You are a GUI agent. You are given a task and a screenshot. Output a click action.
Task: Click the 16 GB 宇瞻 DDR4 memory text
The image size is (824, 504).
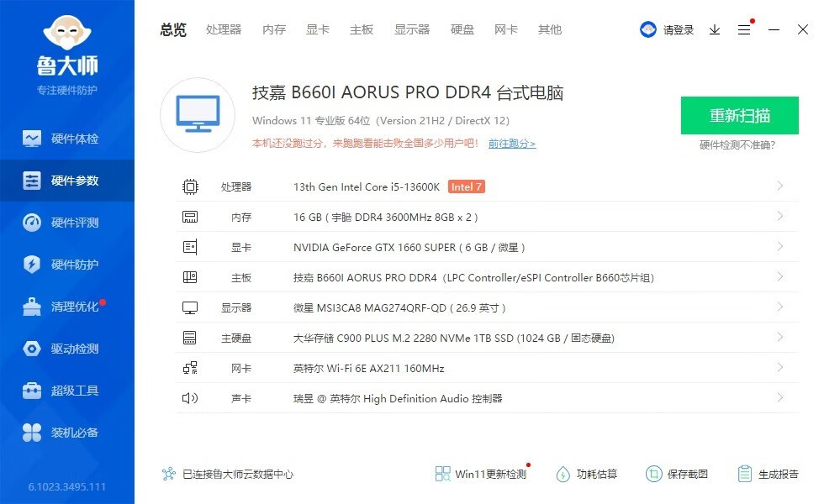pos(386,218)
